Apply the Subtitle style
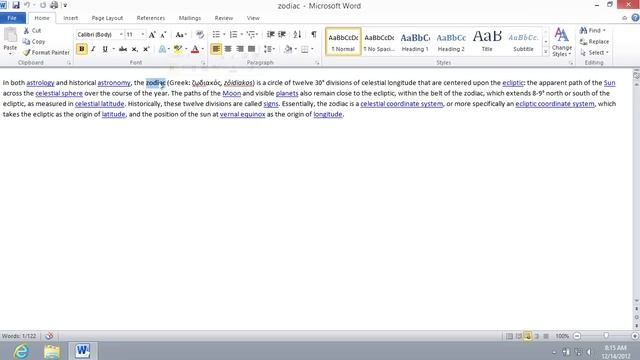This screenshot has height=360, width=640. coord(523,42)
